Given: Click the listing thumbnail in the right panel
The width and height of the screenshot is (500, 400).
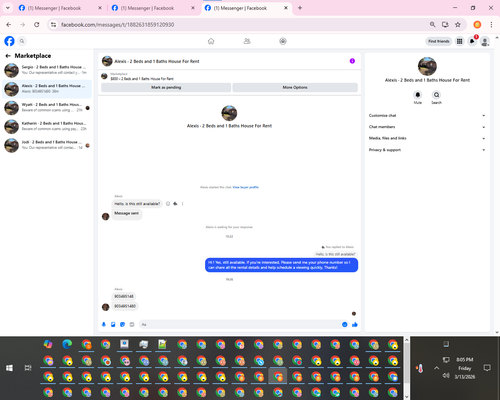Looking at the screenshot, I should (427, 66).
